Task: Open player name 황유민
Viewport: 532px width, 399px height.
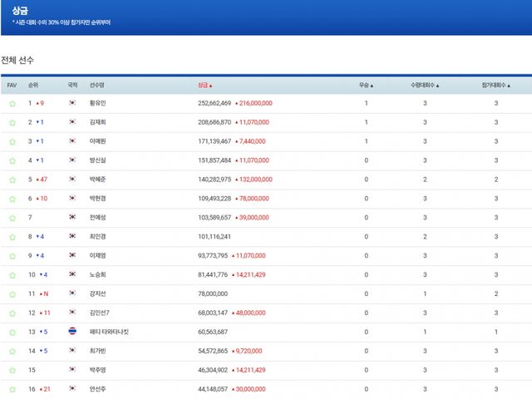Action: (100, 104)
